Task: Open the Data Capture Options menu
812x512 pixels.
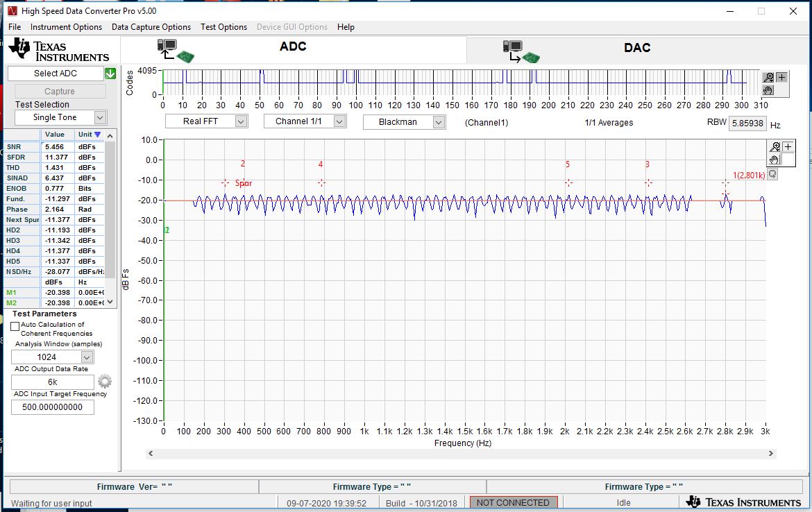Action: coord(151,27)
